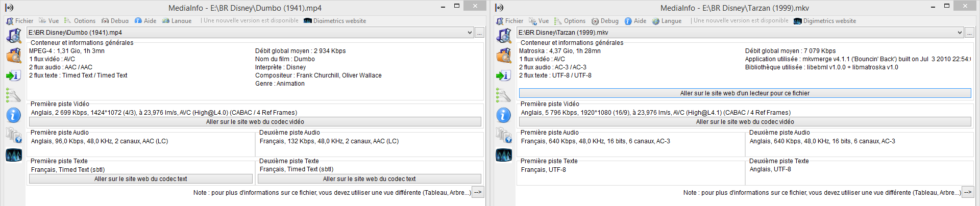This screenshot has height=206, width=980.
Task: Expand the Dumbo (1941).mp4 file path dropdown
Action: point(470,33)
